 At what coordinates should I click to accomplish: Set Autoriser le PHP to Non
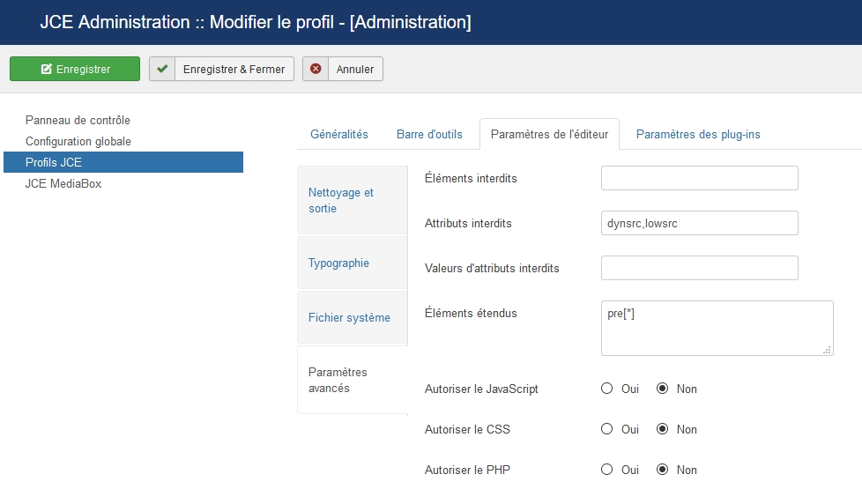(x=663, y=470)
